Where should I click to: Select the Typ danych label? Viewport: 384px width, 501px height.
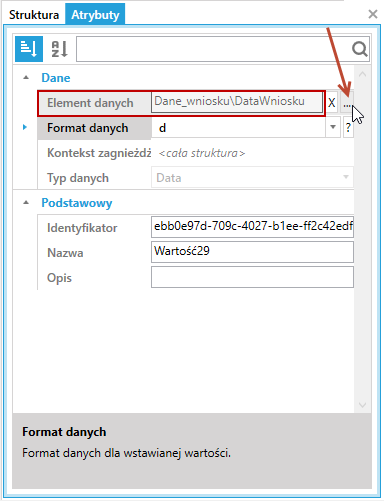point(78,178)
